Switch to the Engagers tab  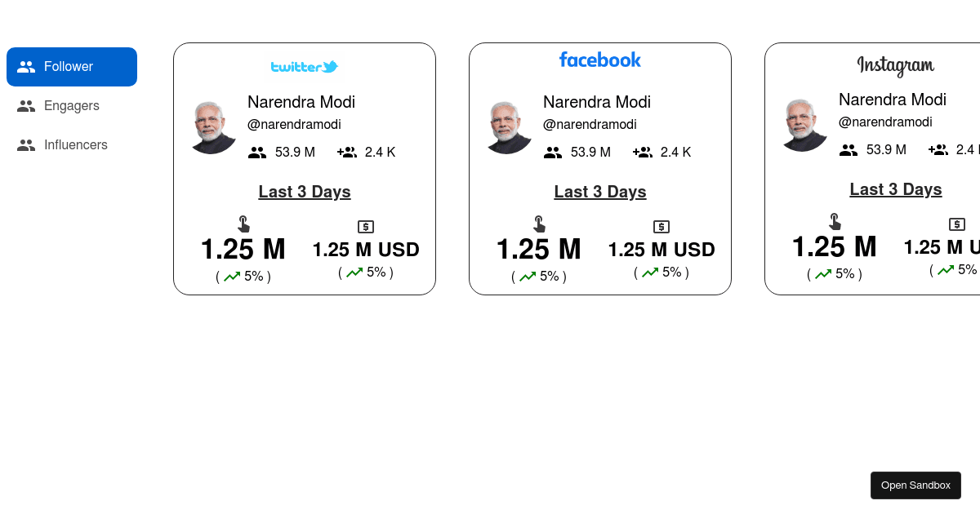click(x=71, y=106)
